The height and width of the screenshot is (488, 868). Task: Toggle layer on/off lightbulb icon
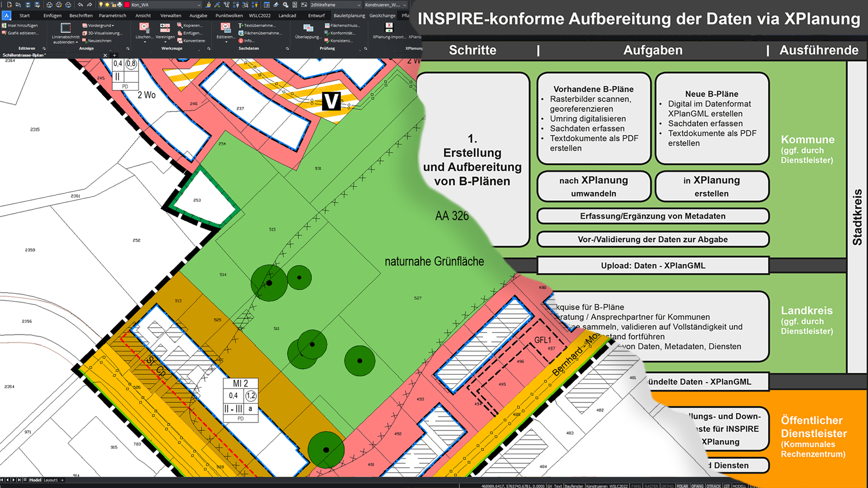pyautogui.click(x=100, y=5)
